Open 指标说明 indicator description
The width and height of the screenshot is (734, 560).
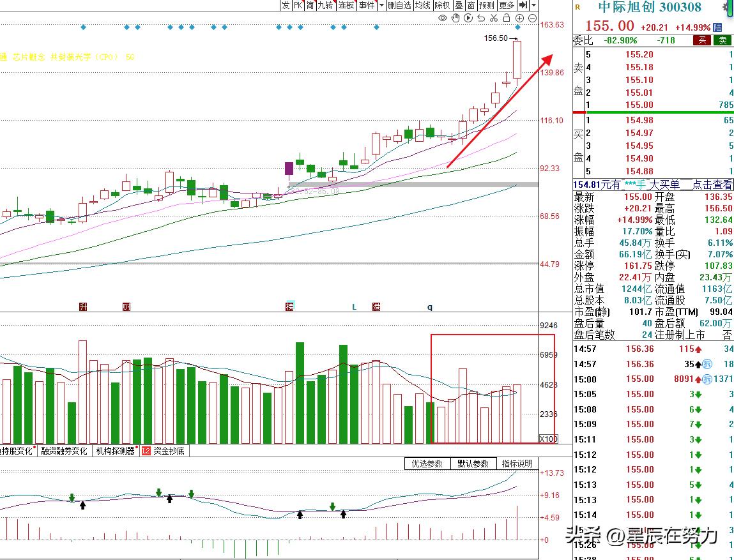517,464
